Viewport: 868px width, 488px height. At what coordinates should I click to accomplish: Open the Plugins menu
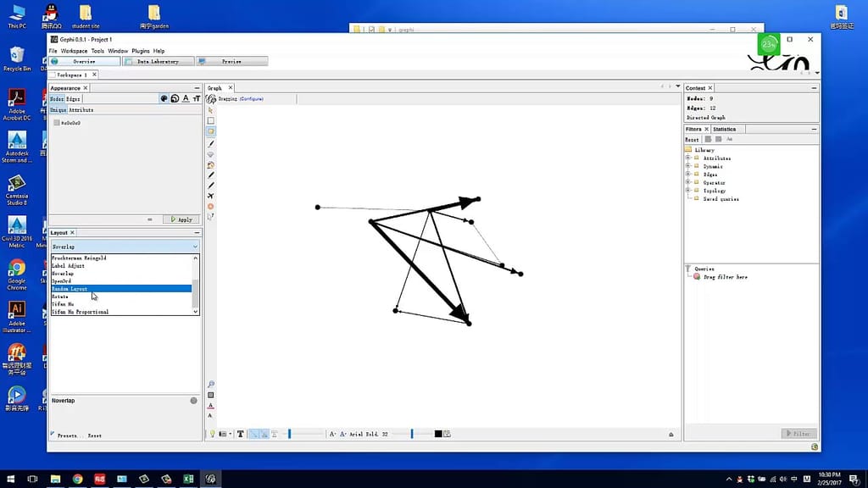[x=141, y=51]
